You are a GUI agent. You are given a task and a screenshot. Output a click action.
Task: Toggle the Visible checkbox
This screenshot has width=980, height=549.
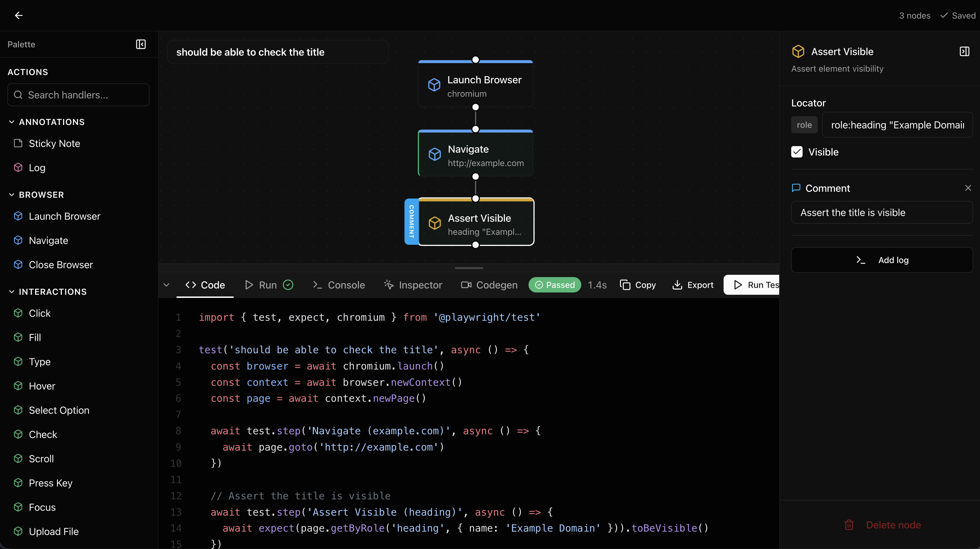[797, 152]
